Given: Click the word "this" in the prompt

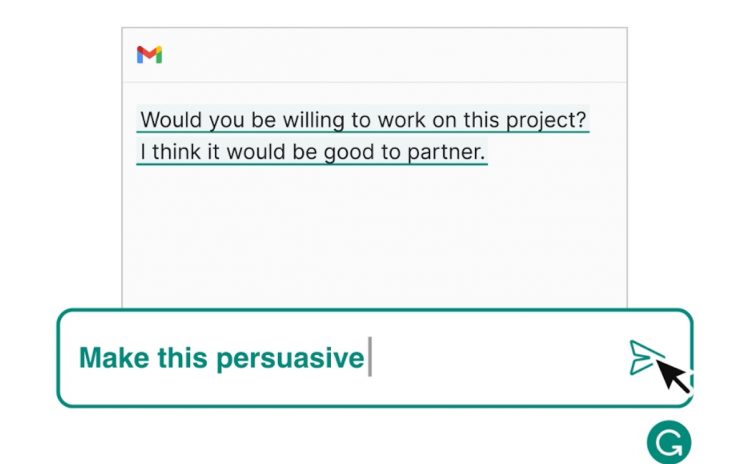Looking at the screenshot, I should click(x=181, y=358).
